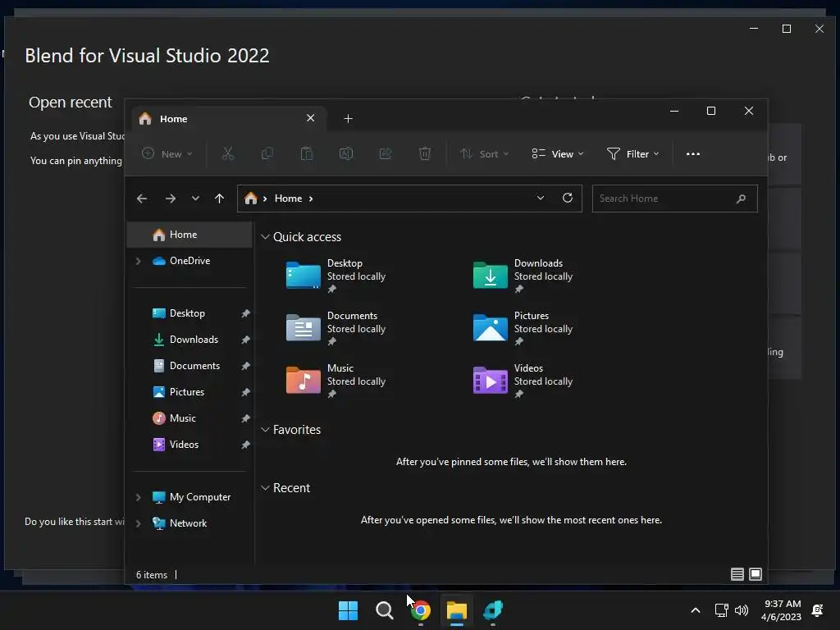
Task: Click the Blend for Visual Studio taskbar icon
Action: (493, 610)
